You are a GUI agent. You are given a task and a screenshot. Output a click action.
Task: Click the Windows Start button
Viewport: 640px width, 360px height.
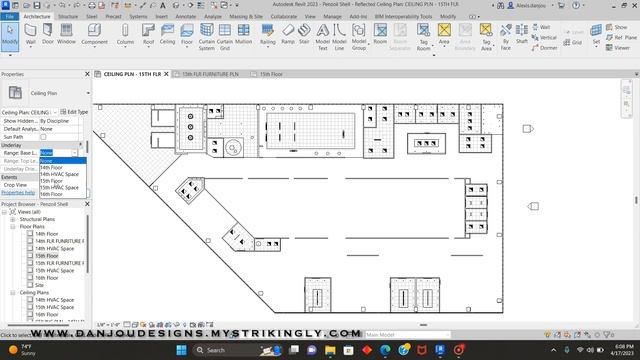pyautogui.click(x=181, y=350)
